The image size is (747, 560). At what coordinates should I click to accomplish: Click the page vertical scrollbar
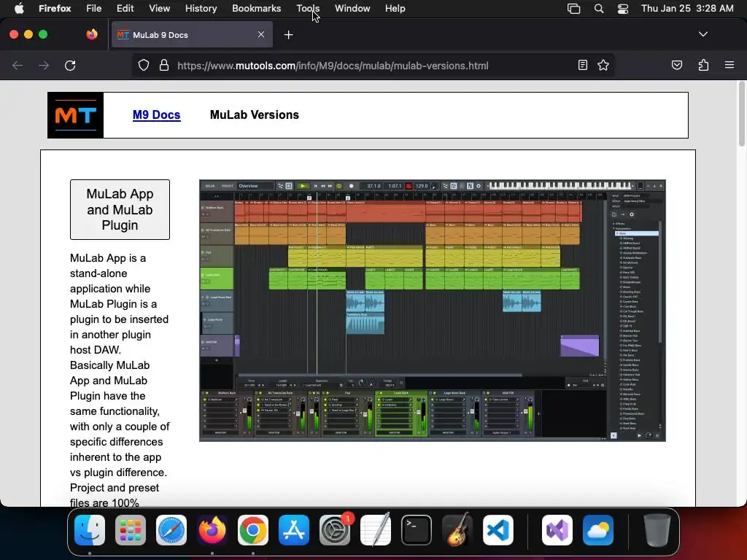(x=742, y=114)
